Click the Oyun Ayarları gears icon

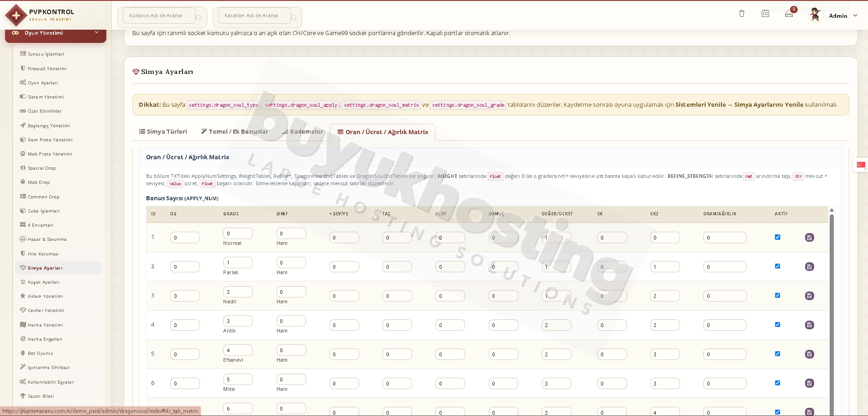click(23, 83)
